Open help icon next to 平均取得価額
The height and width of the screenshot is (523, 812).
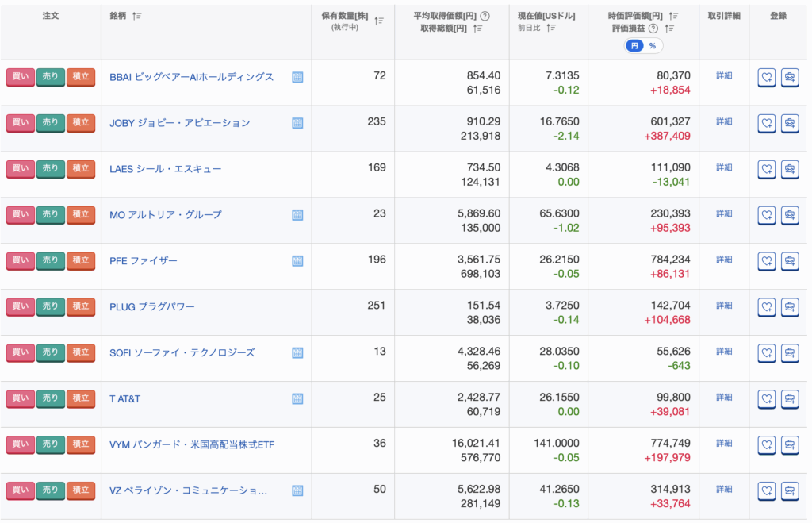tap(485, 16)
